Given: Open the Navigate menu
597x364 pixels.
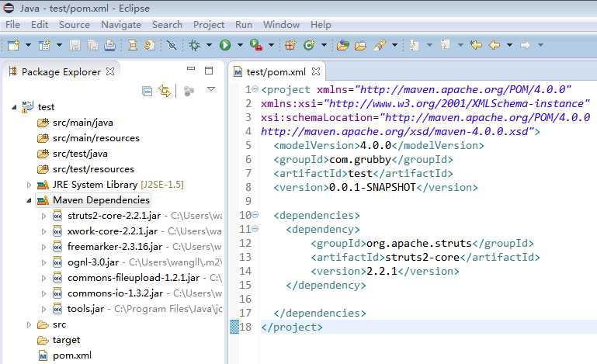Looking at the screenshot, I should [x=121, y=25].
